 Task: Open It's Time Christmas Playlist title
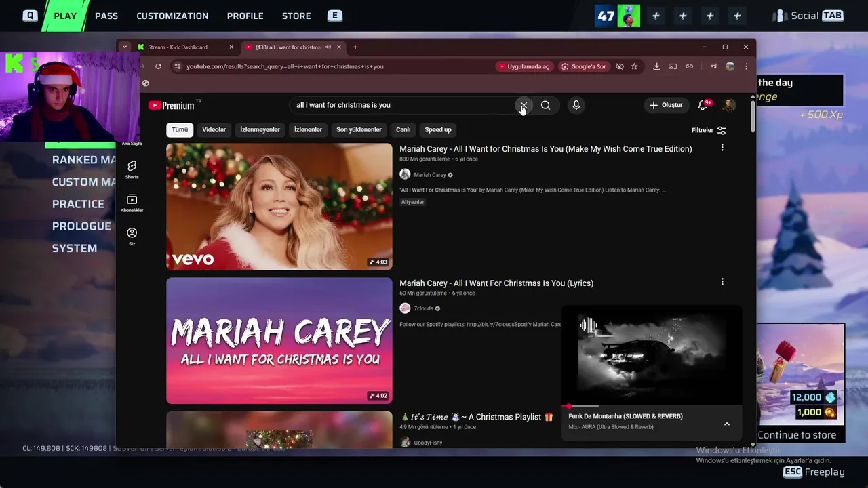pos(477,417)
